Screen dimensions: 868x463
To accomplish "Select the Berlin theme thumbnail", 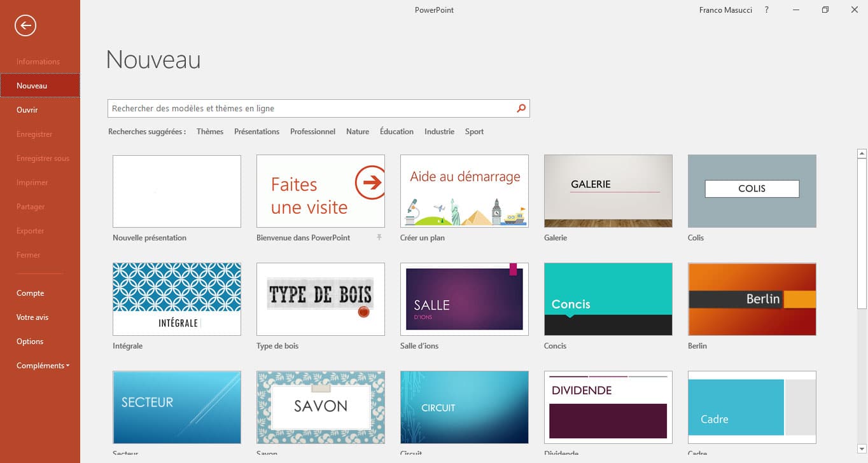I will [x=752, y=299].
